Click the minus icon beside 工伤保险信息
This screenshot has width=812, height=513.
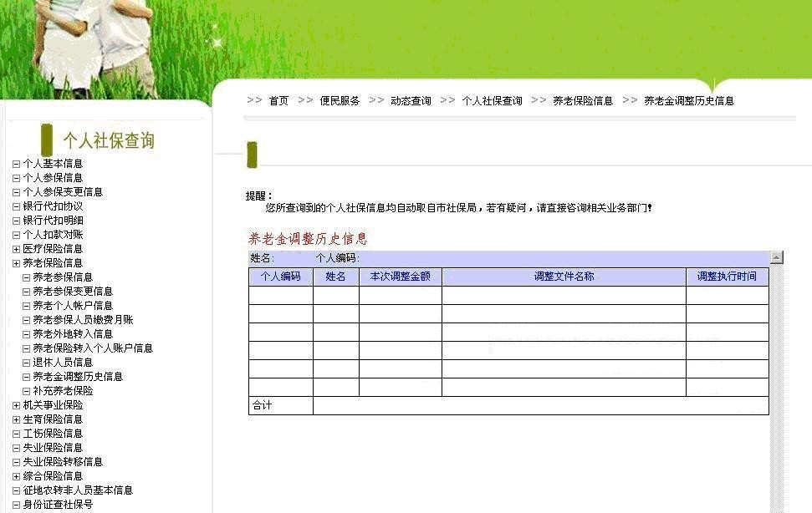tap(16, 434)
